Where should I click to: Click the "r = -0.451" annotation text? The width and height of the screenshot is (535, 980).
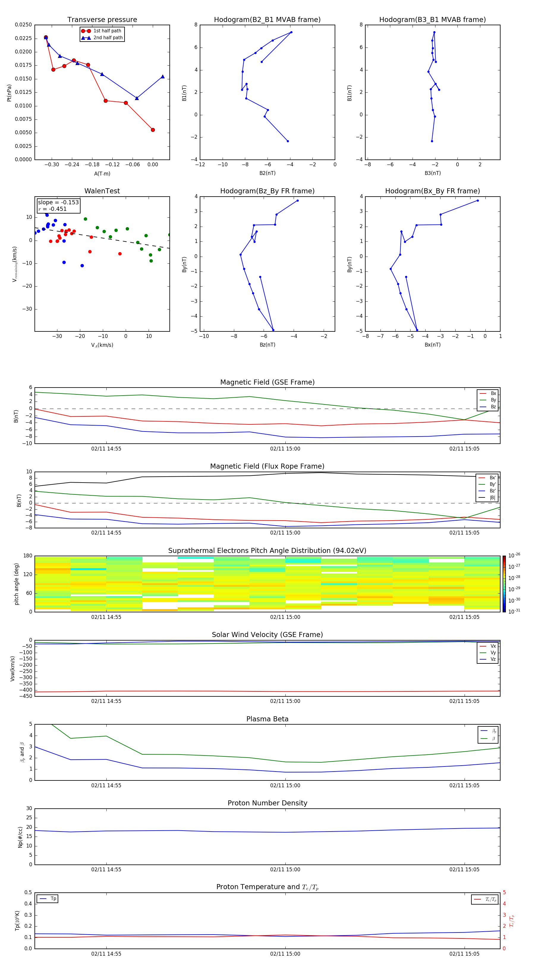[x=52, y=209]
